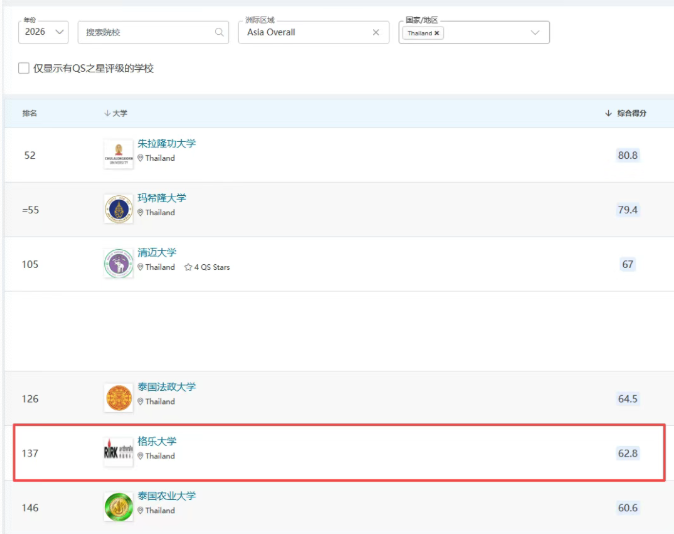674x534 pixels.
Task: Click the search magnifier icon
Action: pyautogui.click(x=219, y=32)
